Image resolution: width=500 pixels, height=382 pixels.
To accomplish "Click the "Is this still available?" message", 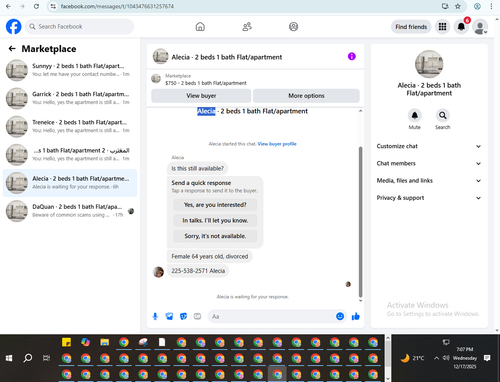I will coord(197,168).
